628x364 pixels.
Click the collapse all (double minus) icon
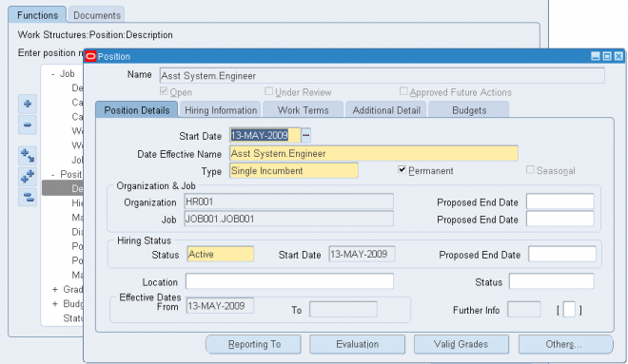(28, 197)
